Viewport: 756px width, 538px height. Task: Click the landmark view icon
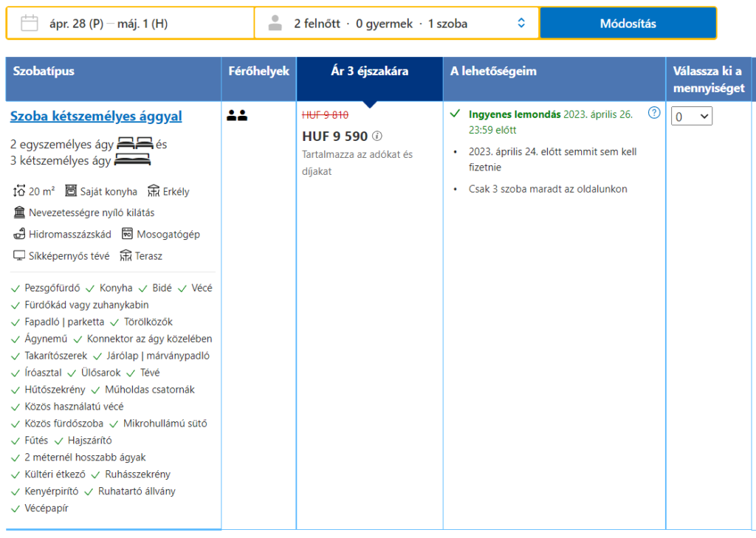click(x=19, y=213)
